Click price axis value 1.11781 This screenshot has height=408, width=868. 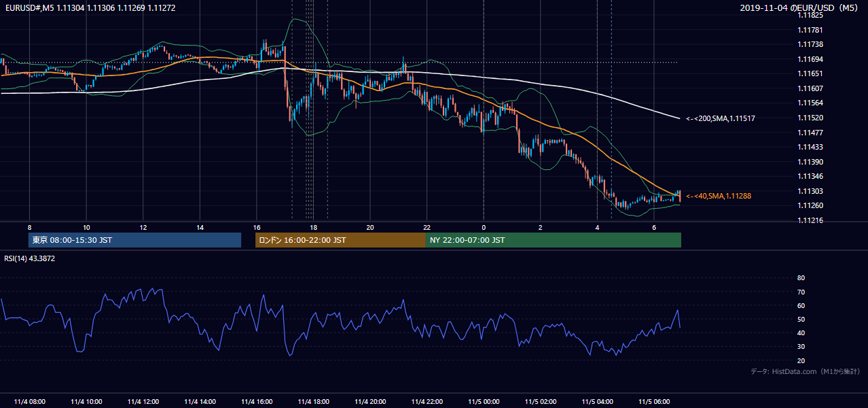(x=811, y=30)
